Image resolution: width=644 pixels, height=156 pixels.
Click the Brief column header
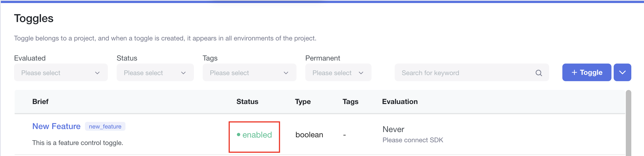pos(40,102)
